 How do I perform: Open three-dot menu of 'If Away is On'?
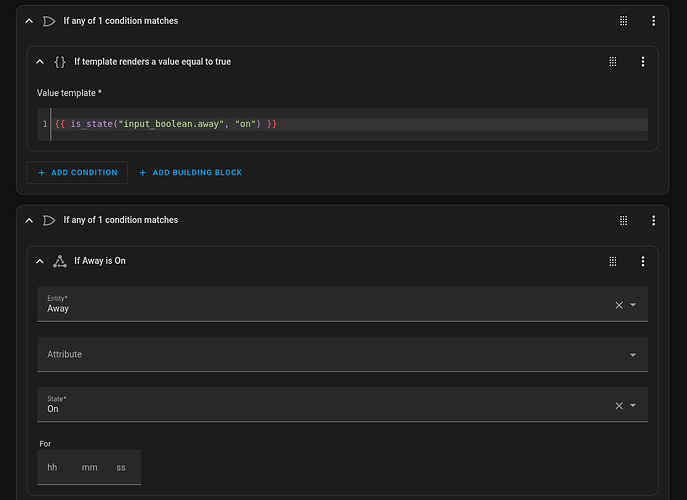642,261
